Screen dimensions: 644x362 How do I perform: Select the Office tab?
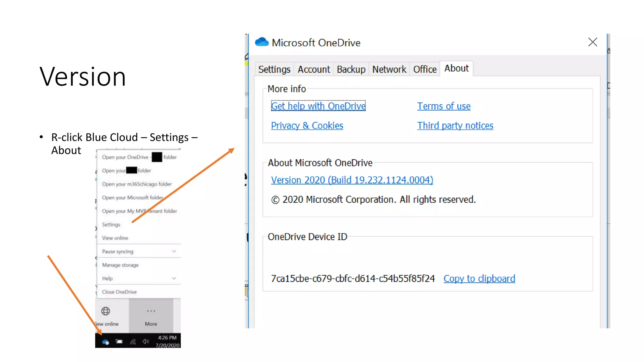425,69
